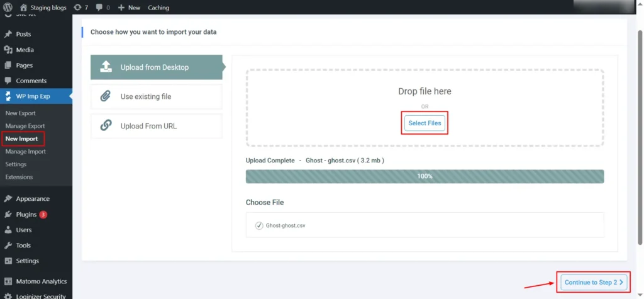Image resolution: width=644 pixels, height=299 pixels.
Task: Click the Staging blogs home icon
Action: [24, 8]
